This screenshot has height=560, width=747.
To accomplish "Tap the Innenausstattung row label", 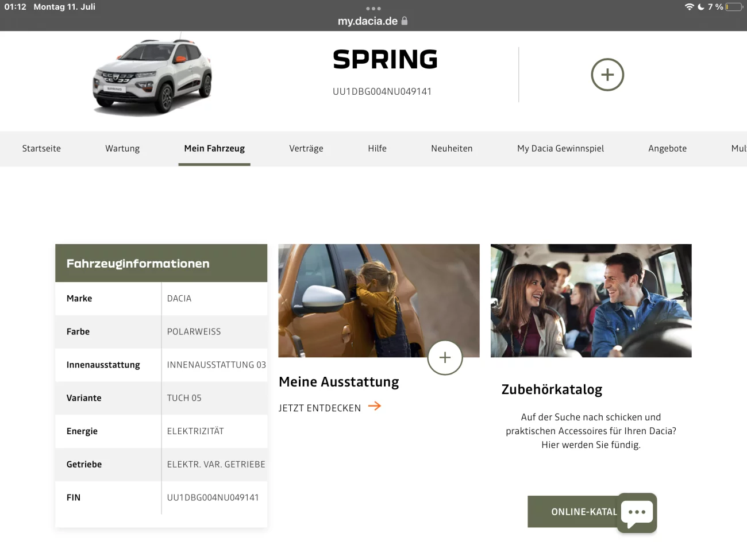I will [x=103, y=365].
